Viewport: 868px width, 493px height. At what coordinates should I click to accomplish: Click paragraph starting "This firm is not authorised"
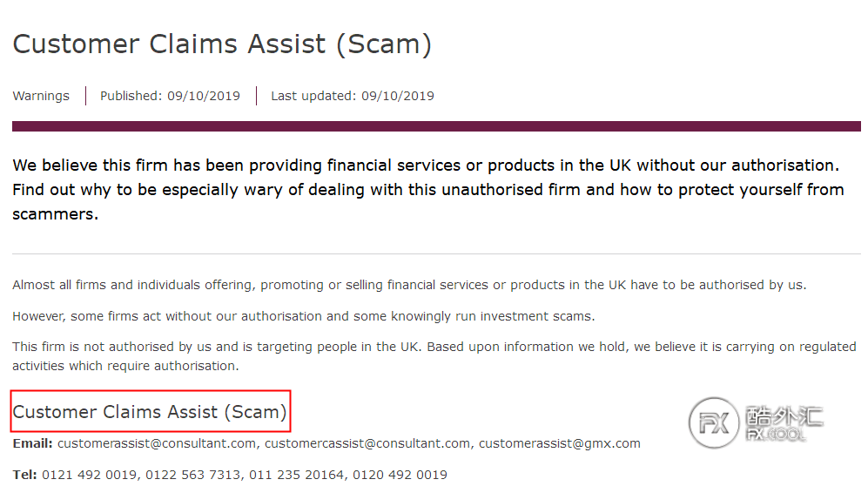tap(434, 356)
